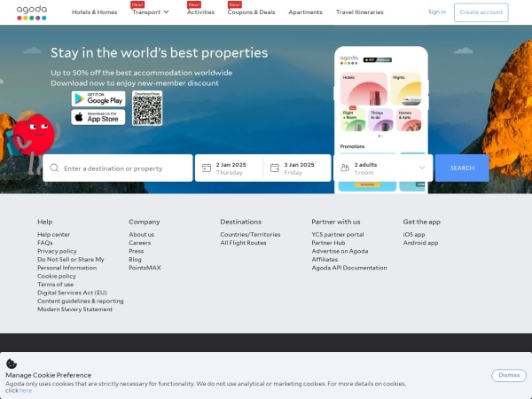Open Agoda API Documentation link
The width and height of the screenshot is (532, 399).
pos(349,268)
